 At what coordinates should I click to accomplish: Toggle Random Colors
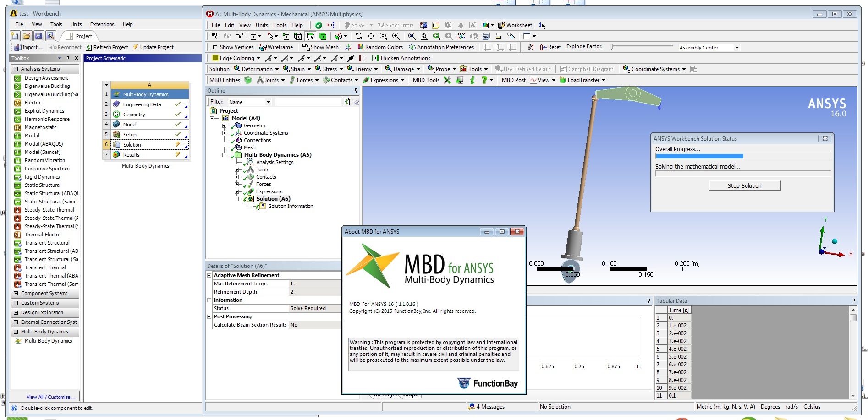380,47
